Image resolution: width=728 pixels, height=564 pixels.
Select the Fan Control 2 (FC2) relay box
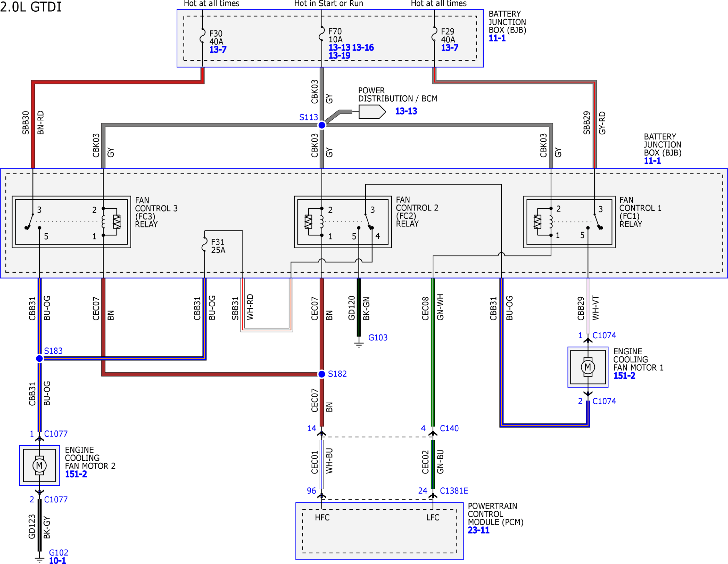343,222
